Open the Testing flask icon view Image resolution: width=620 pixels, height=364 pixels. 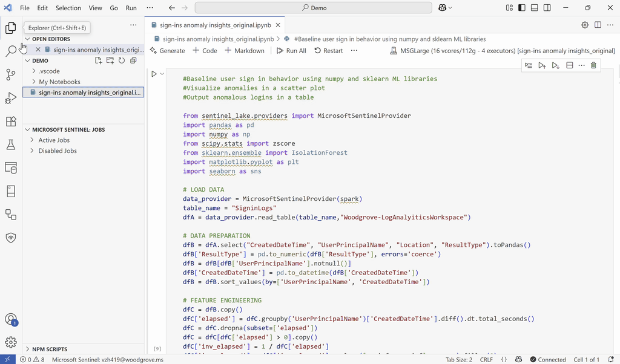[x=11, y=145]
